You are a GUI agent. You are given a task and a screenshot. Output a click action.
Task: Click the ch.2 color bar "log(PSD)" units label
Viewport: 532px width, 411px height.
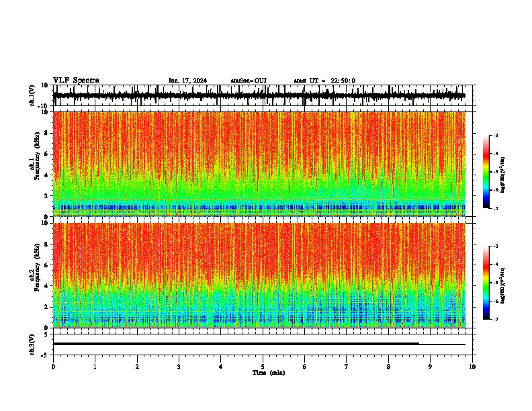click(x=502, y=285)
